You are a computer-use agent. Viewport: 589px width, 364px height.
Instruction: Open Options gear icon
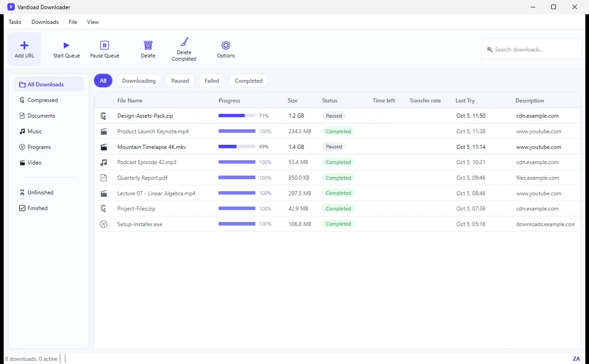(x=226, y=45)
